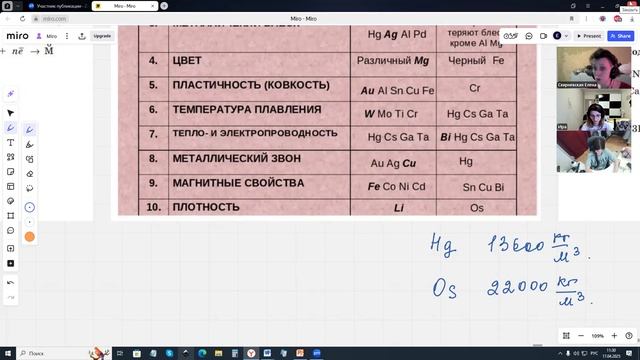This screenshot has width=640, height=360.
Task: Select the large pen thickness circle
Action: (29, 207)
